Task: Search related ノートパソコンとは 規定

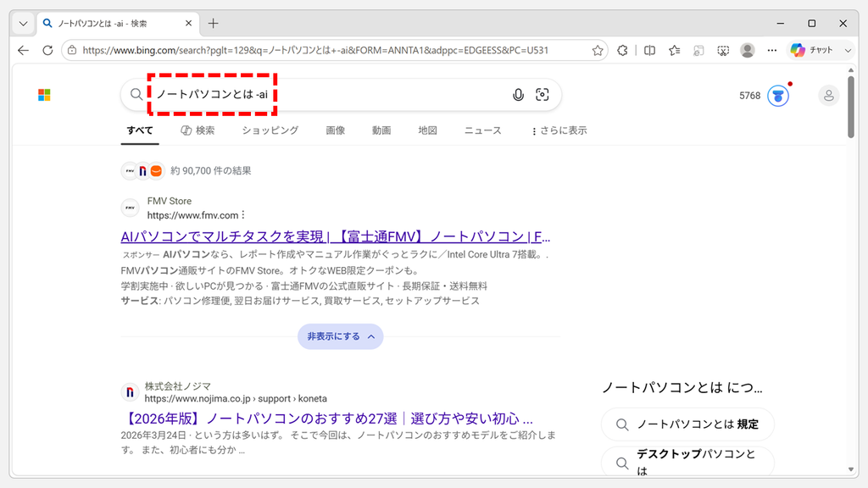Action: click(687, 424)
